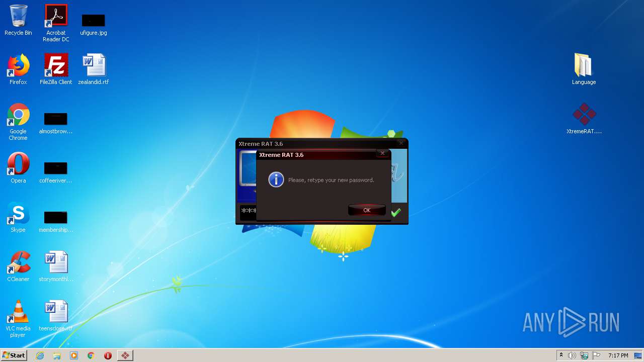Show hidden system tray icons

(x=561, y=355)
